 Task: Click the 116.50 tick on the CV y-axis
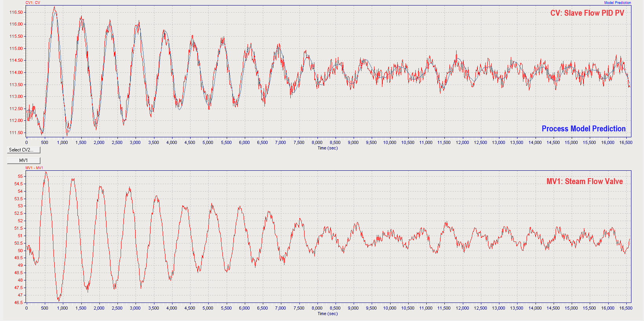(x=16, y=12)
